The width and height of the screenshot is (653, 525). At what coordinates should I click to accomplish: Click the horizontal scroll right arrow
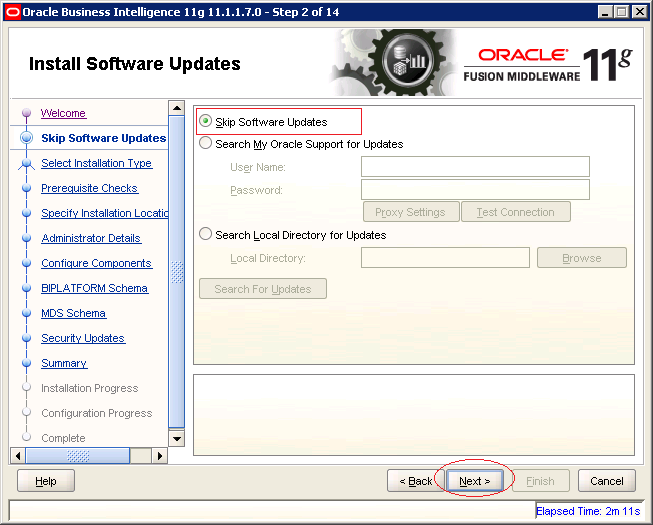pyautogui.click(x=160, y=455)
